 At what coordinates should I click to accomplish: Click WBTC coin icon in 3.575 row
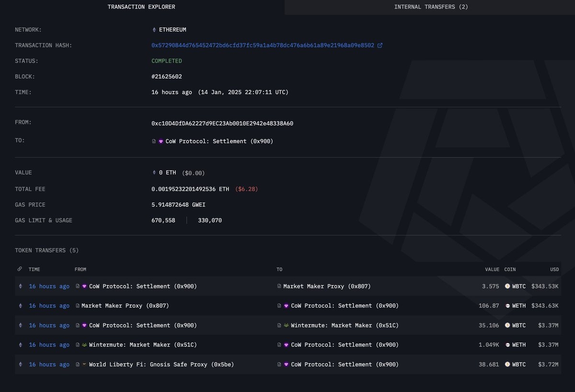507,287
